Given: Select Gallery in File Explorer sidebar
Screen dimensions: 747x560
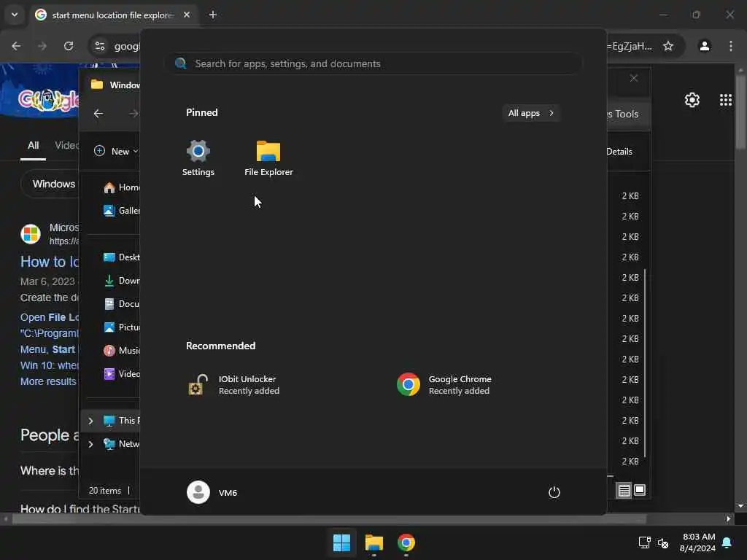Looking at the screenshot, I should point(121,211).
